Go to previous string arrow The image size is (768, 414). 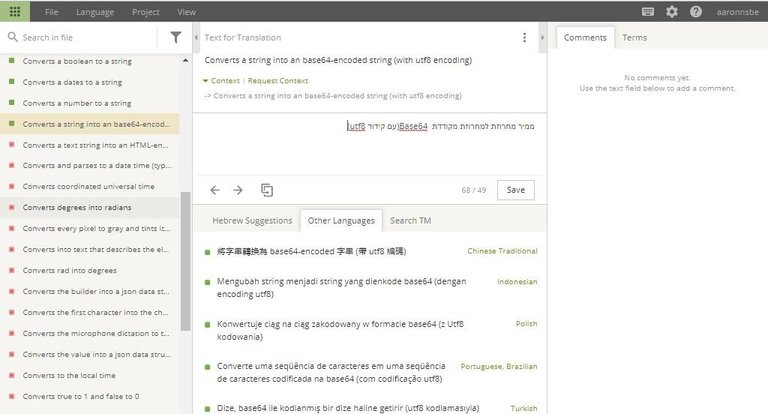click(215, 190)
